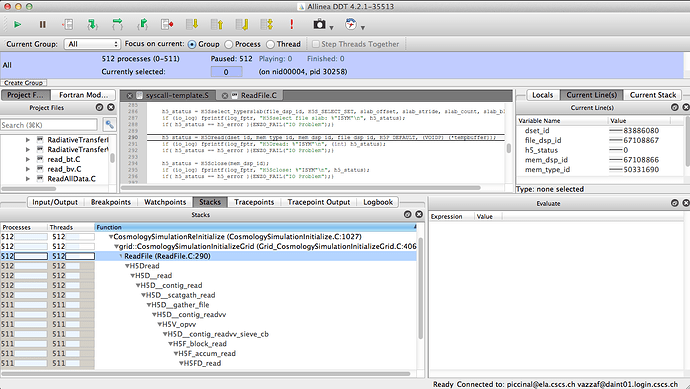Switch to the Current Line(s) tab
Image resolution: width=690 pixels, height=389 pixels.
tap(591, 95)
